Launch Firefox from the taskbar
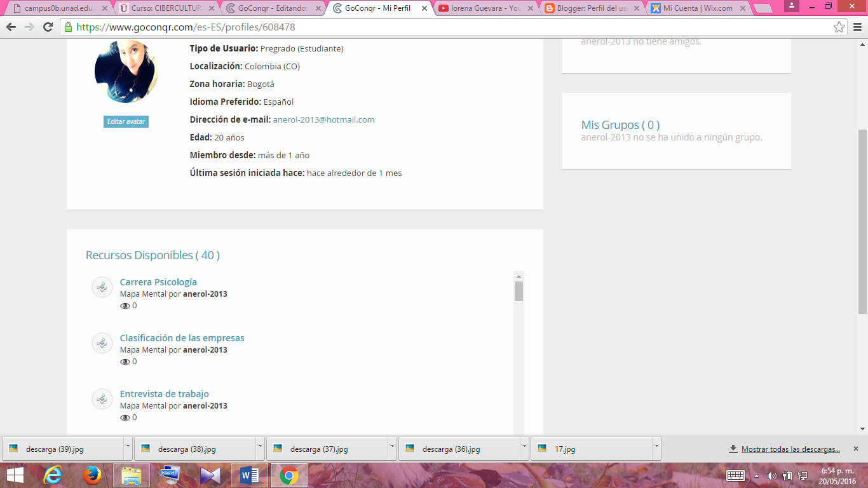Image resolution: width=868 pixels, height=488 pixels. point(92,475)
